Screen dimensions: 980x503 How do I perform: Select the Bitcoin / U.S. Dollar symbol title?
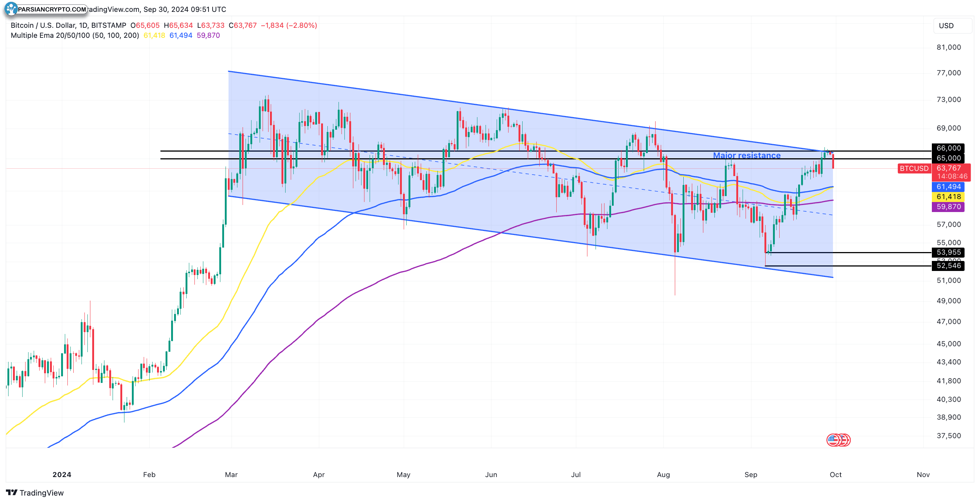[69, 26]
